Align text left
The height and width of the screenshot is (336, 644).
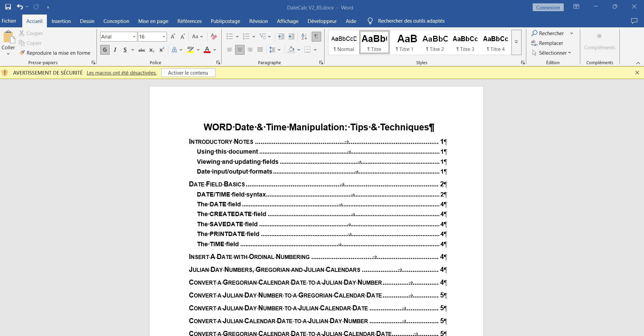point(229,50)
